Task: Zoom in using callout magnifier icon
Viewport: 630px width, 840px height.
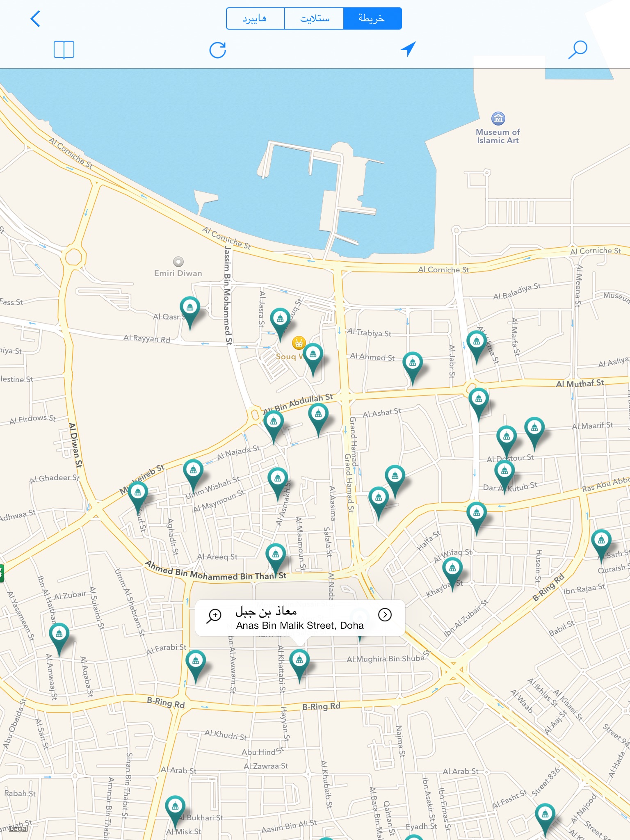Action: 214,616
